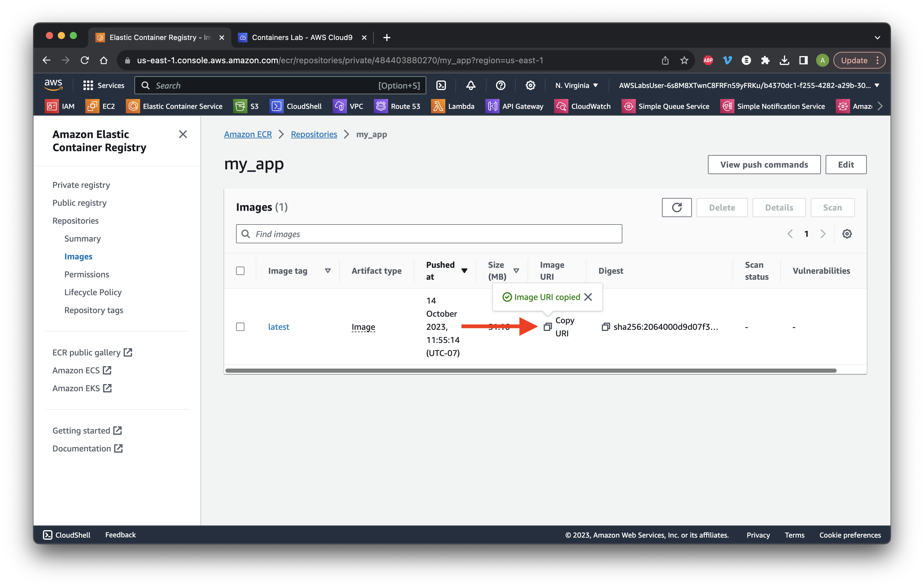This screenshot has width=924, height=588.
Task: Copy the sha256 digest
Action: point(605,327)
